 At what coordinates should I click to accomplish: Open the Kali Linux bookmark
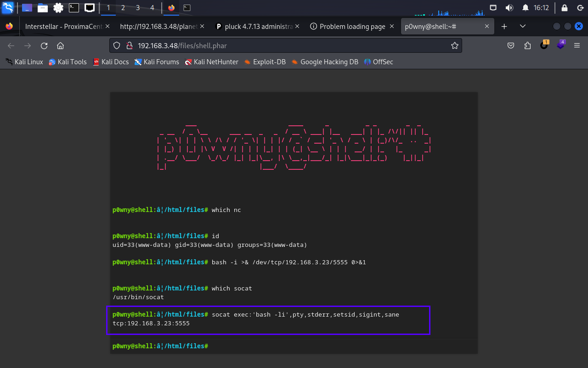click(x=24, y=62)
